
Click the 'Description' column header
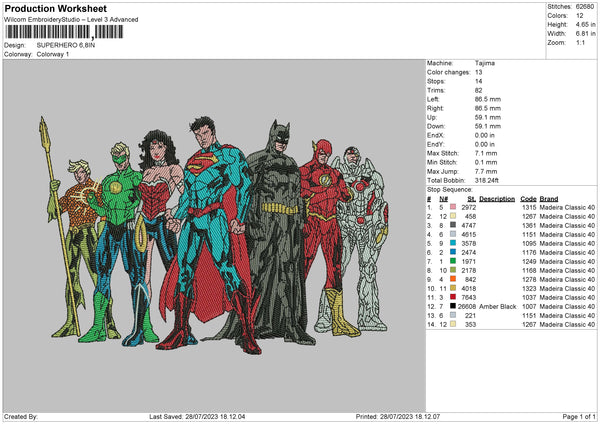point(497,199)
